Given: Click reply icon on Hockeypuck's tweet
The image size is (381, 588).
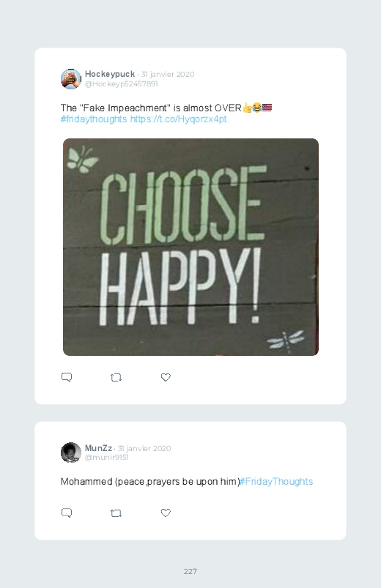Looking at the screenshot, I should pyautogui.click(x=67, y=377).
